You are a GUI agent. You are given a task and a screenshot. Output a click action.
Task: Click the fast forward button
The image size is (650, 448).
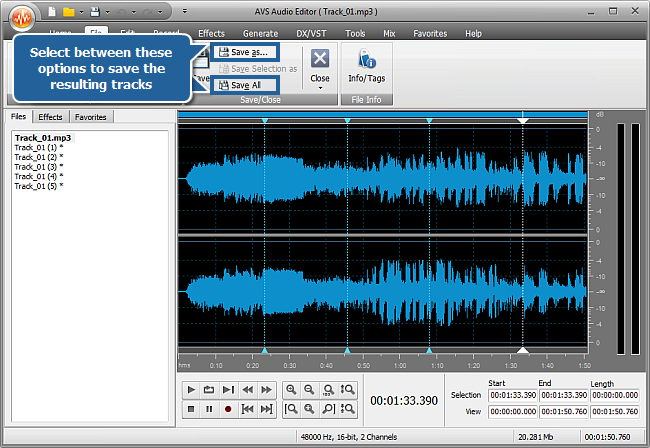pyautogui.click(x=267, y=390)
